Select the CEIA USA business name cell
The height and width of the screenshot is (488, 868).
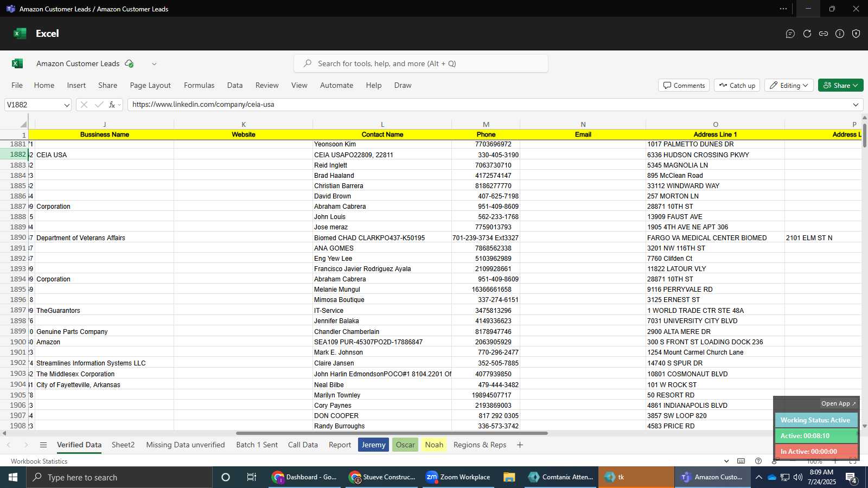click(104, 155)
